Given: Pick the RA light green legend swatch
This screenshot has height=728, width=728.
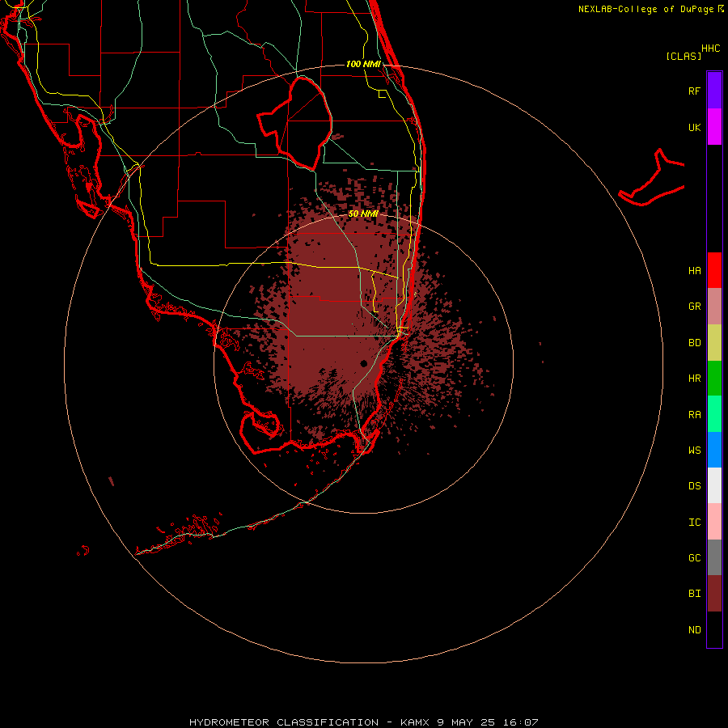Looking at the screenshot, I should [714, 414].
